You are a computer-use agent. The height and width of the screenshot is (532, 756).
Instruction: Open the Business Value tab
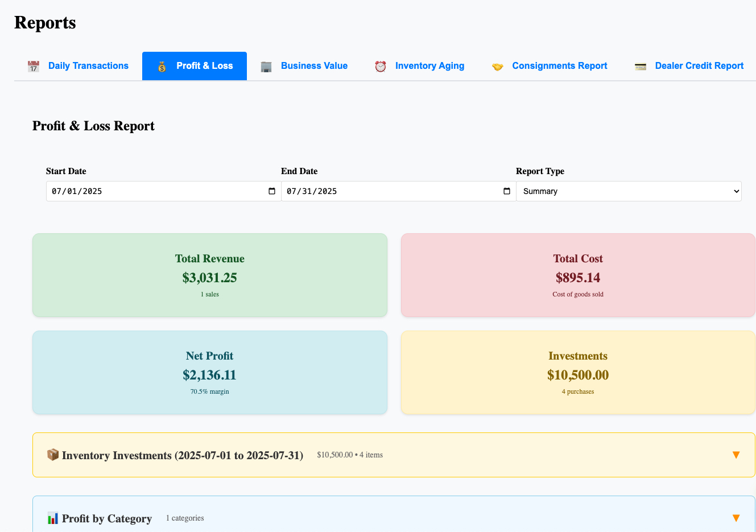click(x=304, y=66)
